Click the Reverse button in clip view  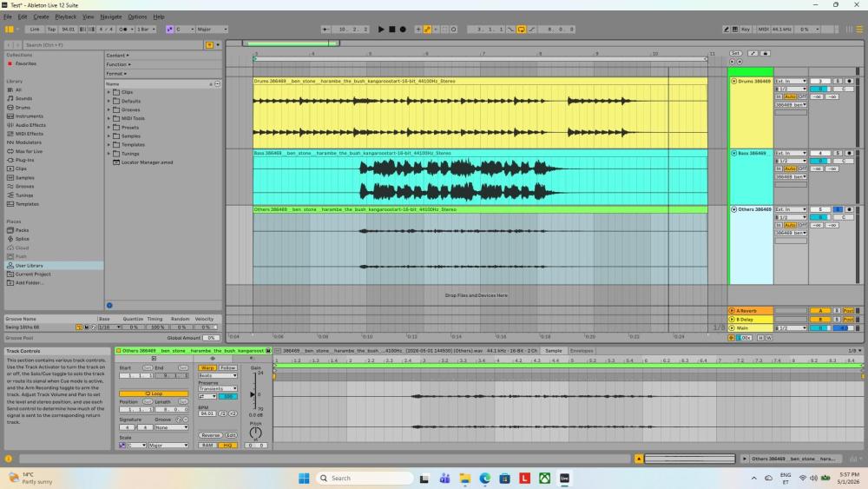point(210,435)
